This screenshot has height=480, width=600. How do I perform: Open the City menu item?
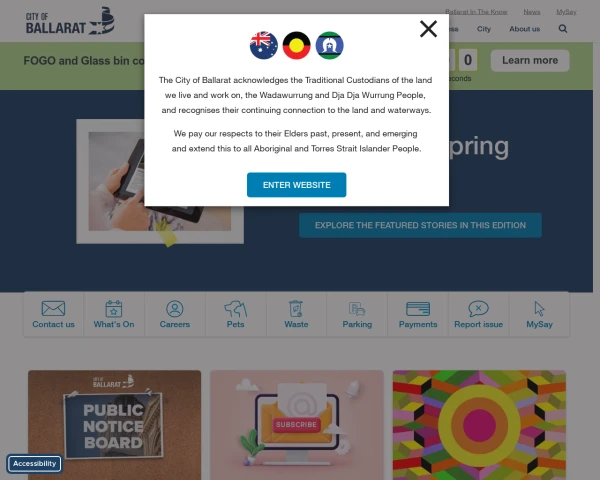coord(484,29)
